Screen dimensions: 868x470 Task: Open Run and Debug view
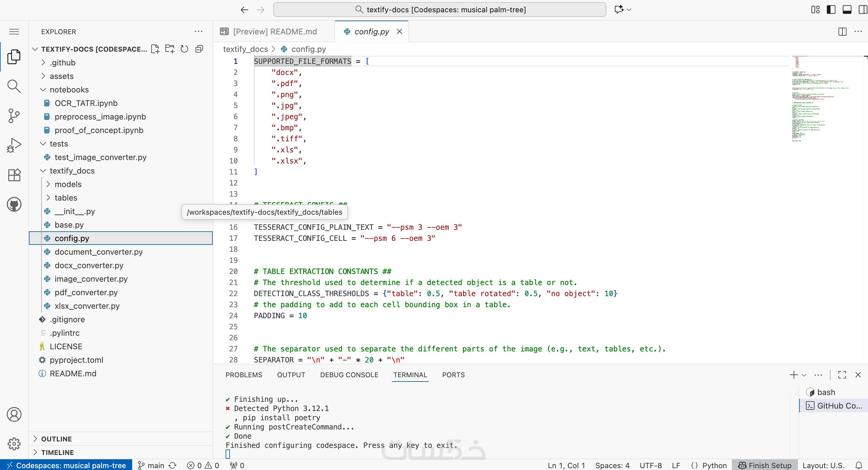14,145
